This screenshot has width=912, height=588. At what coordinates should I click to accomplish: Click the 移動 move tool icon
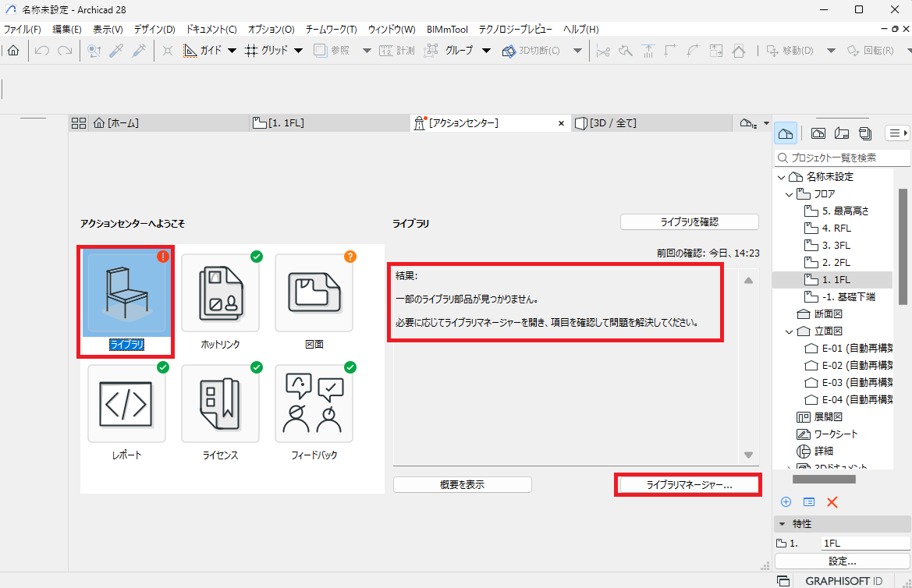pos(772,51)
